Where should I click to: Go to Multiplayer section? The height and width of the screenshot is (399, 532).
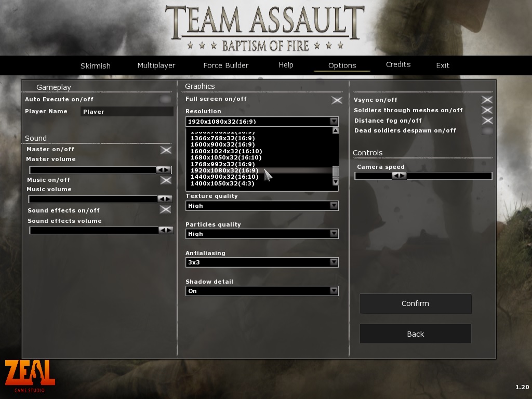(156, 65)
